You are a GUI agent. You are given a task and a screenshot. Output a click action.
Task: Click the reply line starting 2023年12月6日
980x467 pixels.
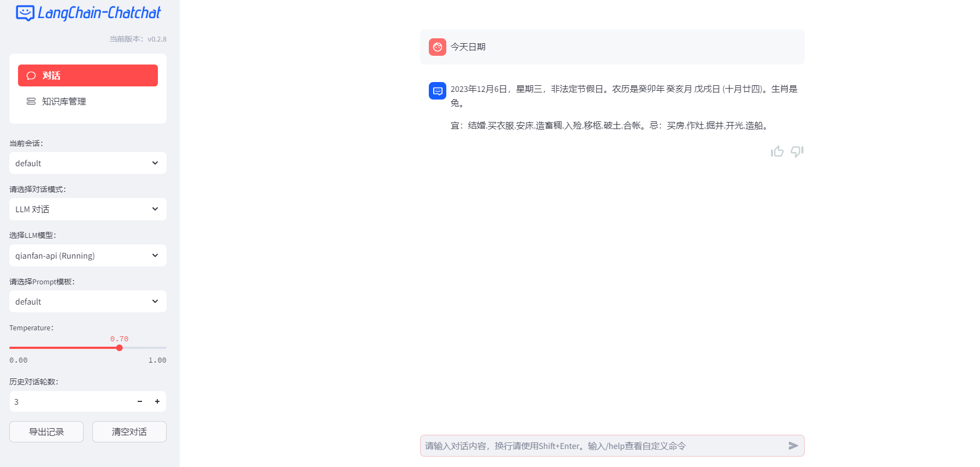click(x=624, y=96)
